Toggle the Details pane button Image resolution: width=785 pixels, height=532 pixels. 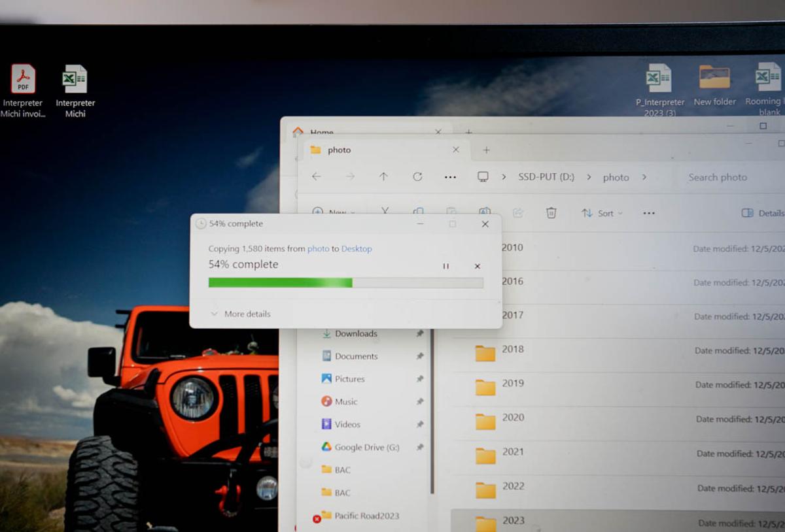[x=762, y=213]
